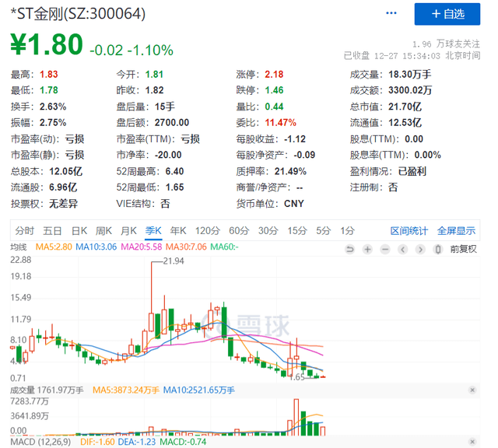Click the 委比 value 11.47%
The height and width of the screenshot is (448, 498).
280,123
